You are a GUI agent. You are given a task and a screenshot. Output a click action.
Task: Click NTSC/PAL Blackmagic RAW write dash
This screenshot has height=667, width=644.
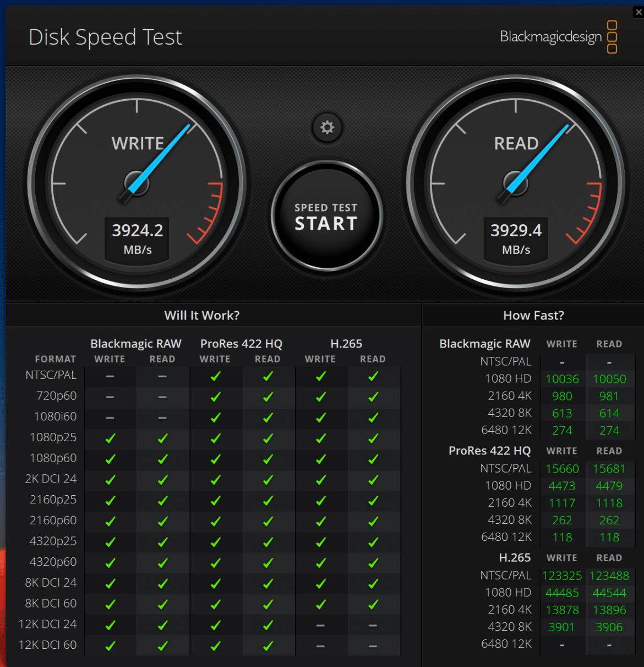[x=110, y=376]
